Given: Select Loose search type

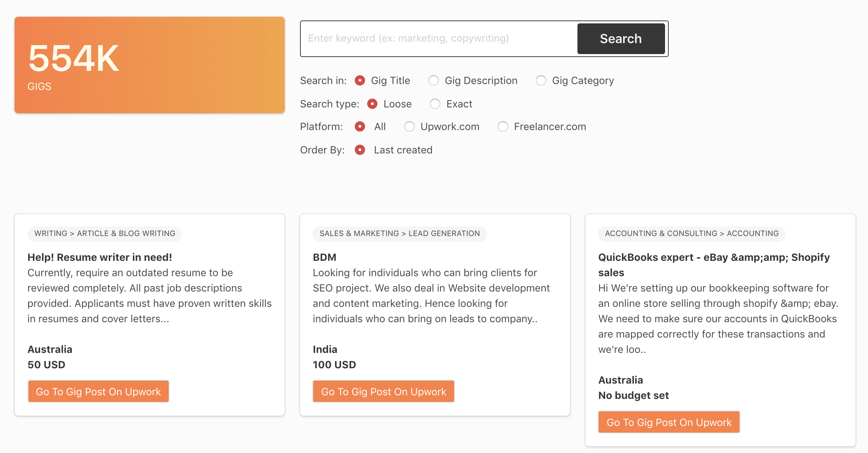Looking at the screenshot, I should point(372,104).
